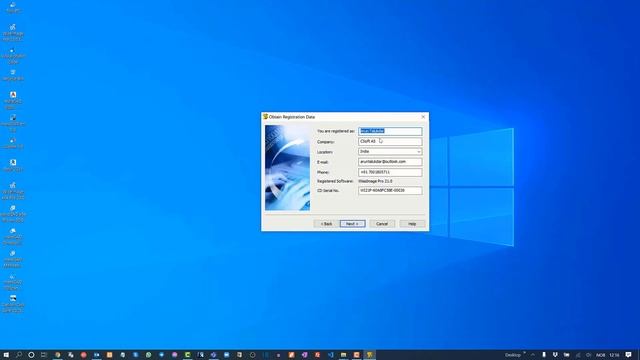Click the 'Location:' label
Viewport: 640px width, 360px height.
tap(325, 152)
